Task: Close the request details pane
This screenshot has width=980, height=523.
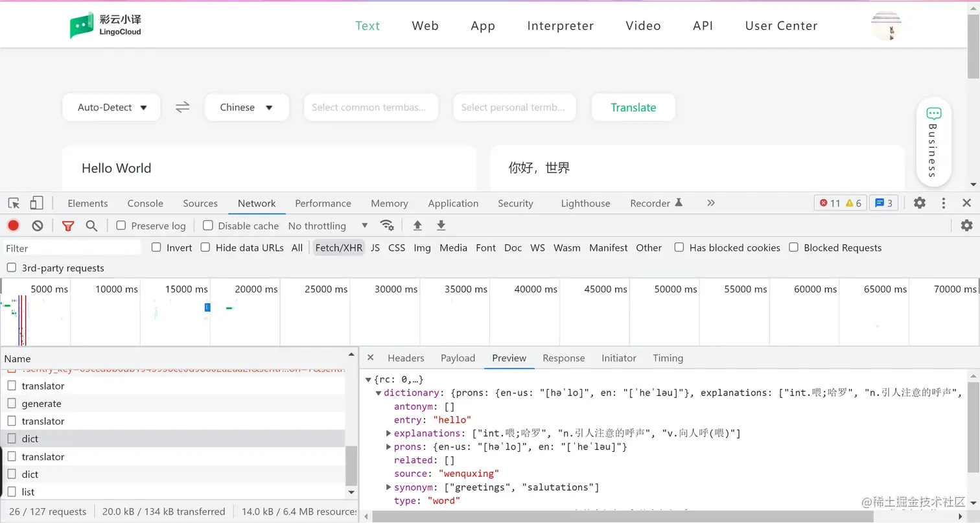Action: [x=370, y=358]
